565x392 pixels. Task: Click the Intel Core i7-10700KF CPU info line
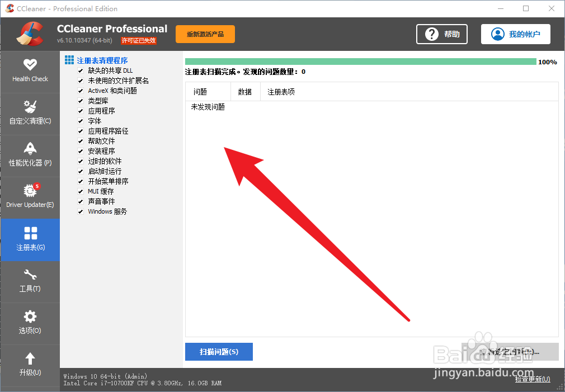[142, 383]
